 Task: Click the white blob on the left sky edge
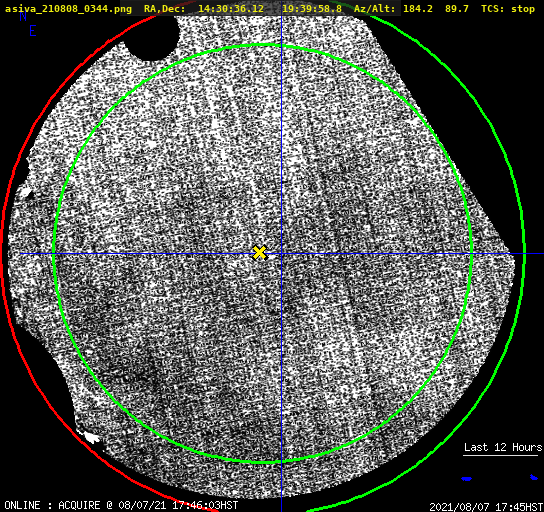(x=26, y=191)
